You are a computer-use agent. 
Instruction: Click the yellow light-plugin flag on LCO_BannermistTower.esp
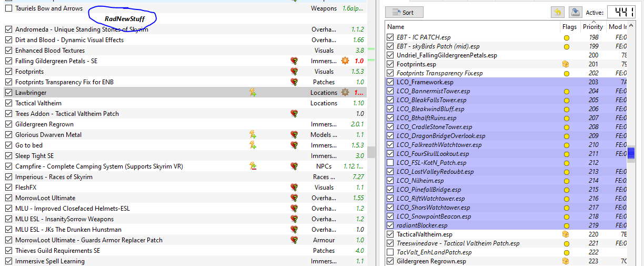point(567,91)
